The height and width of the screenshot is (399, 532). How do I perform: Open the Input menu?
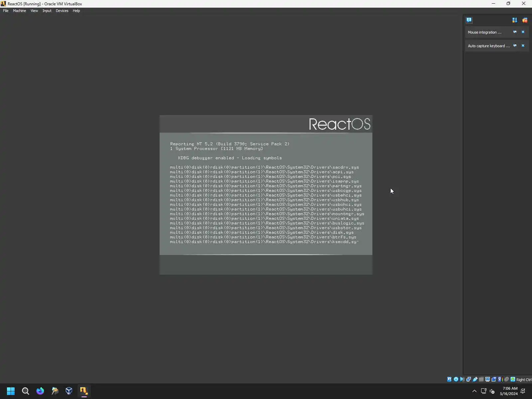[47, 11]
